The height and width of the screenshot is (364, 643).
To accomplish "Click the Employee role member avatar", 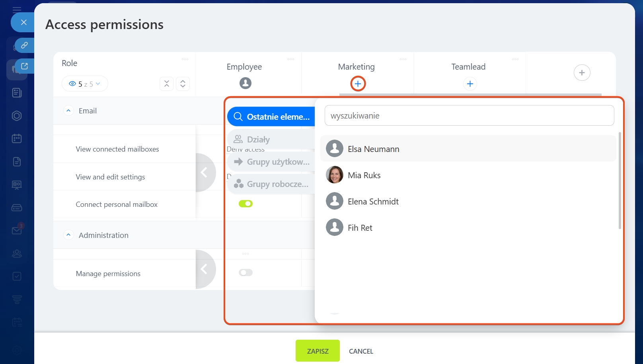I will click(246, 83).
